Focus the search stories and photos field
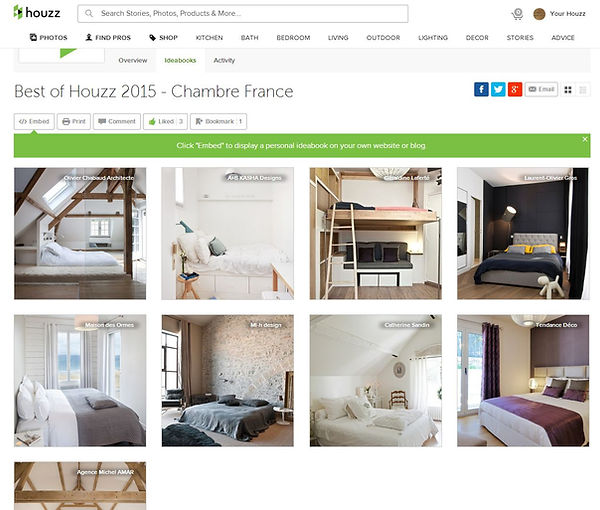The height and width of the screenshot is (510, 600). (x=243, y=13)
